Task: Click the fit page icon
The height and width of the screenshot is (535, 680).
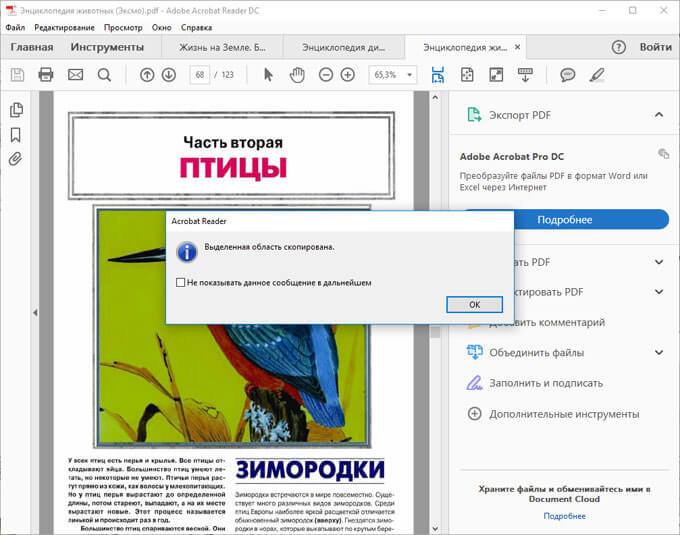Action: 467,75
